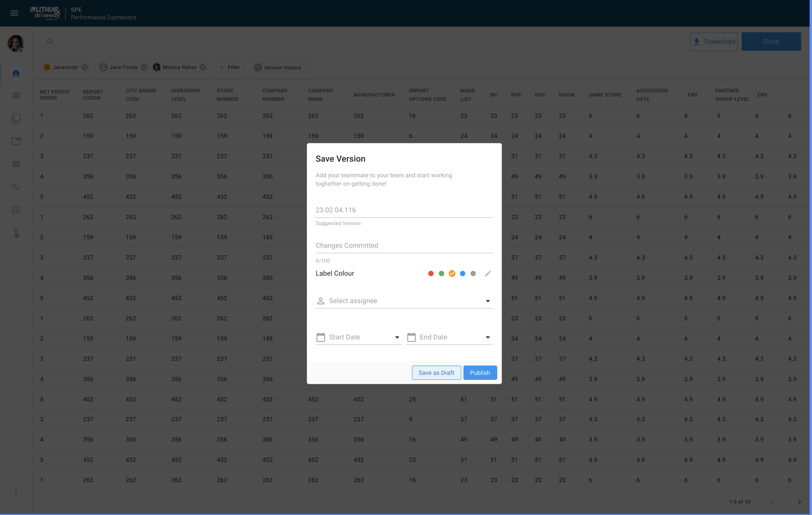The height and width of the screenshot is (515, 812).
Task: Click the home icon in sidebar
Action: coord(16,73)
